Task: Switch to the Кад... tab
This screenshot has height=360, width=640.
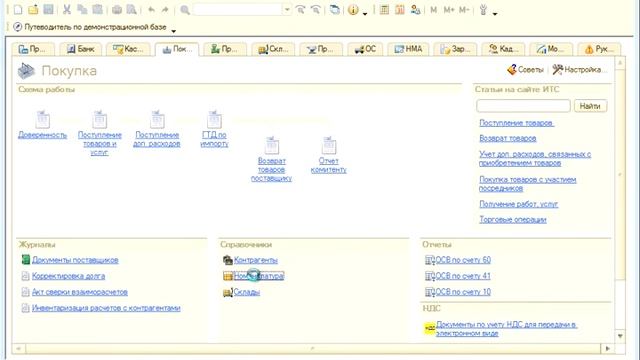Action: (502, 49)
